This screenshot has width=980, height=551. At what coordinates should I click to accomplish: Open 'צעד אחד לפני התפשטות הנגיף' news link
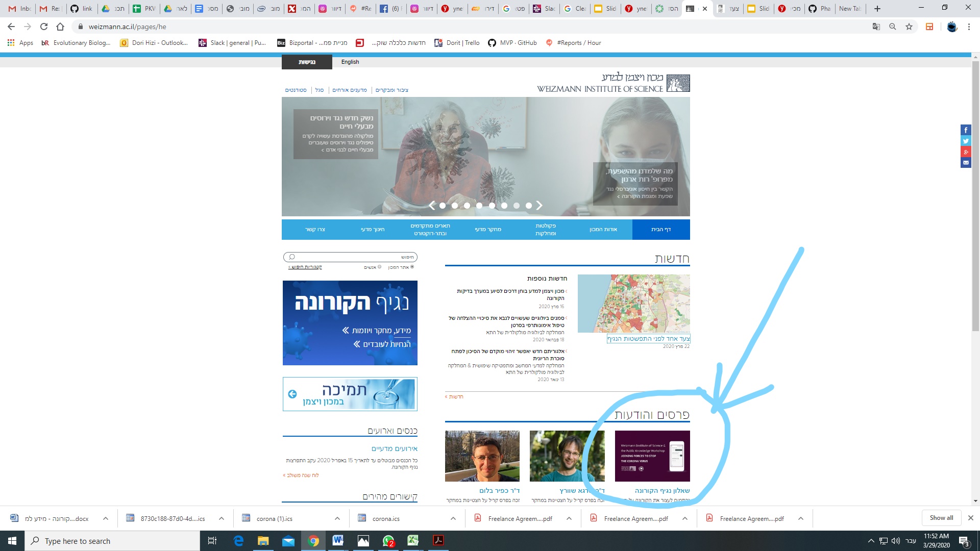click(x=648, y=339)
